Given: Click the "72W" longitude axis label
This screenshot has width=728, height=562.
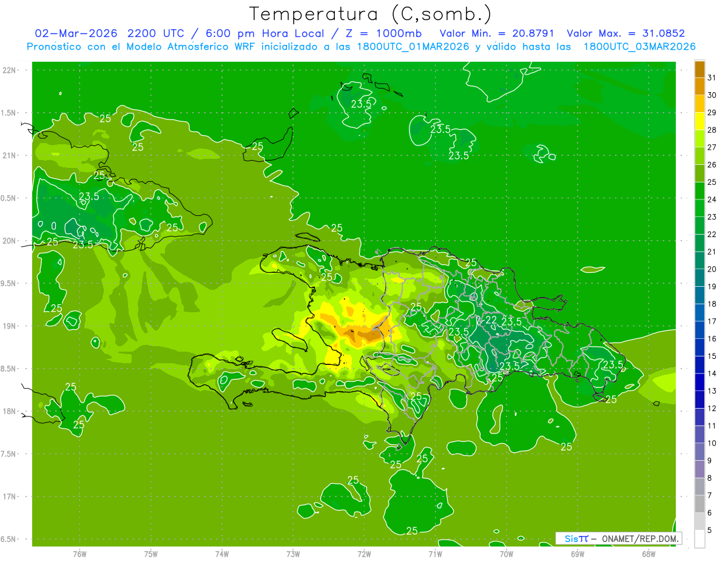Looking at the screenshot, I should tap(364, 554).
